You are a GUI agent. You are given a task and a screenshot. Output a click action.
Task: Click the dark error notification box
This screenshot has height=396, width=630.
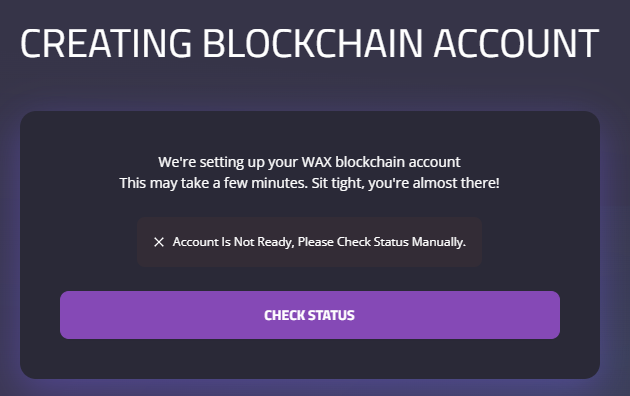(x=309, y=242)
